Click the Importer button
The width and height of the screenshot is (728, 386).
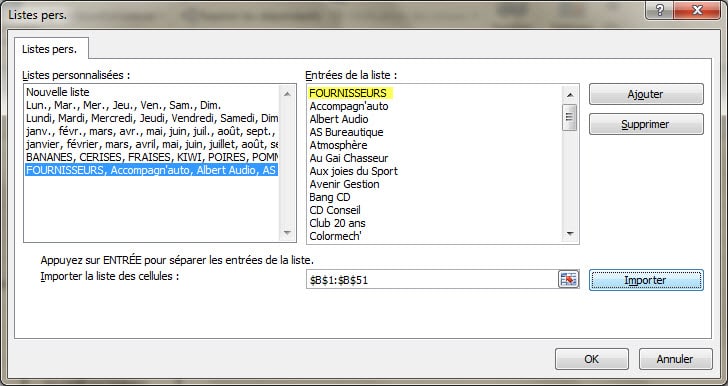click(646, 280)
